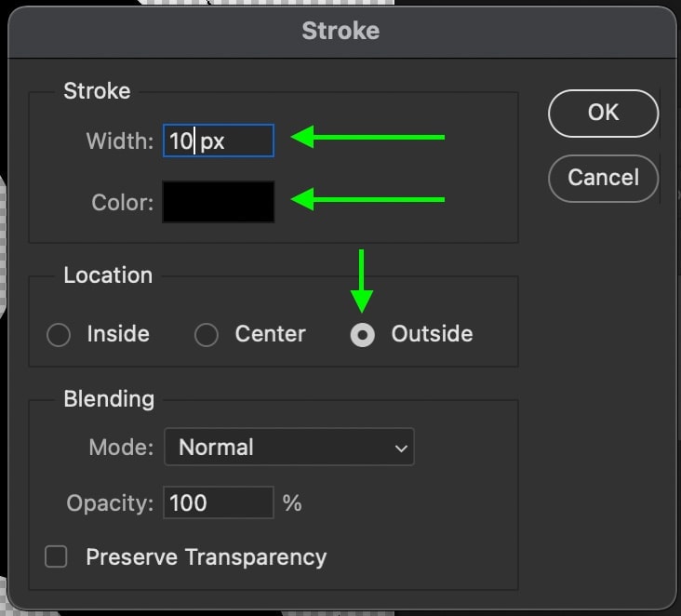The image size is (681, 616).
Task: Click the Inside text label
Action: pos(118,334)
